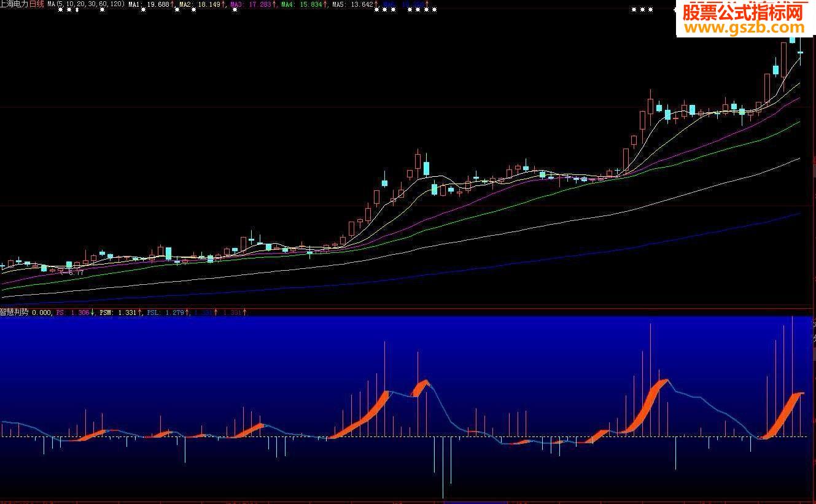Click the middle star of the top-right trio
This screenshot has width=816, height=504.
[642, 10]
